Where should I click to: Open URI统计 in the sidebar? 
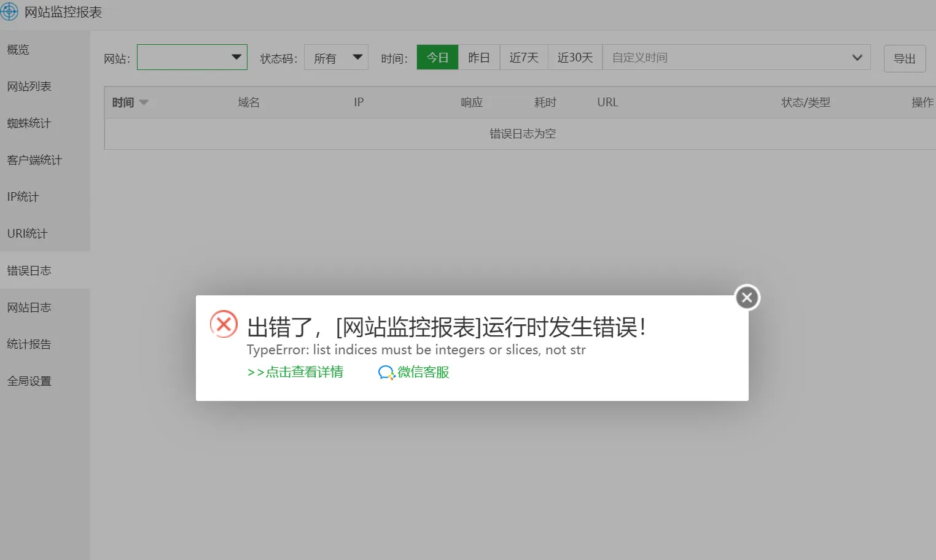(x=45, y=233)
